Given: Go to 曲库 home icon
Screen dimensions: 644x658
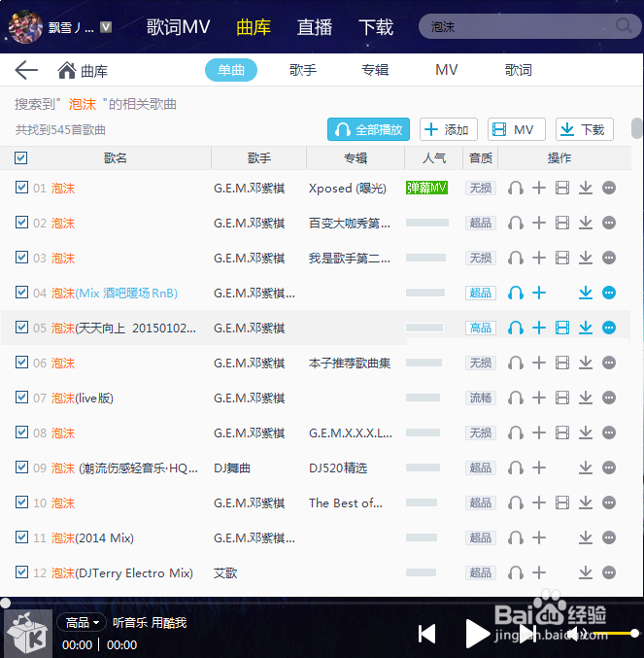Looking at the screenshot, I should pos(67,71).
